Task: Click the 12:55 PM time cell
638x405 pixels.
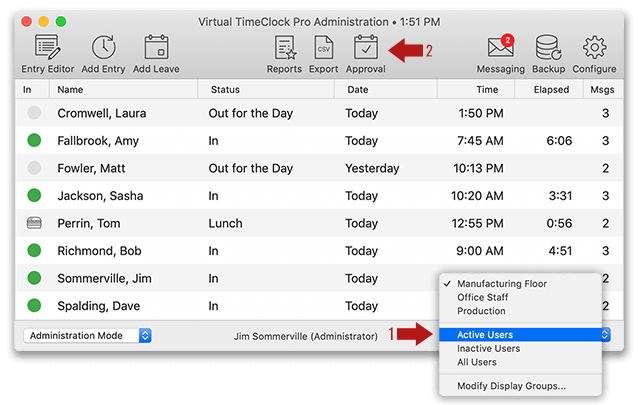Action: click(477, 223)
